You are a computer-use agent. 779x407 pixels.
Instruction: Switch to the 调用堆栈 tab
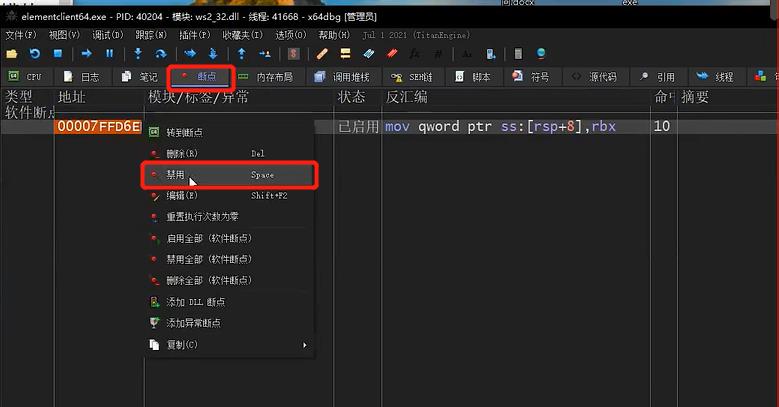pyautogui.click(x=342, y=77)
